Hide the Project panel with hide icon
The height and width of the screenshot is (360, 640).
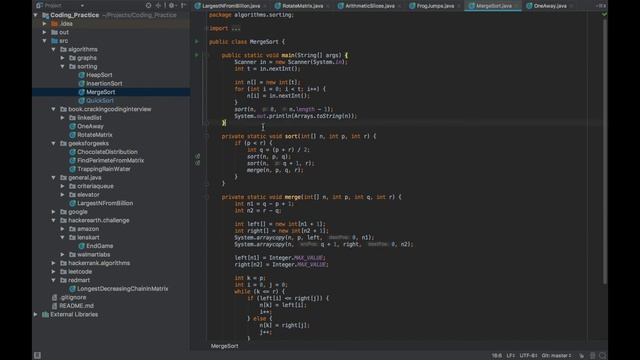[x=183, y=6]
